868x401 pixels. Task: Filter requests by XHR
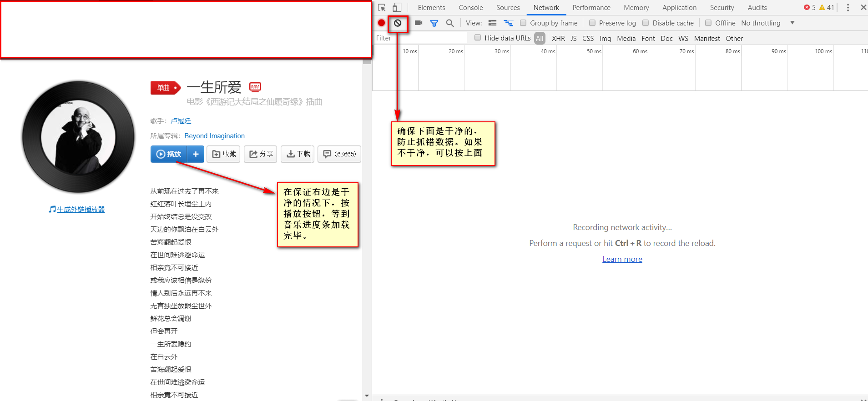point(558,39)
